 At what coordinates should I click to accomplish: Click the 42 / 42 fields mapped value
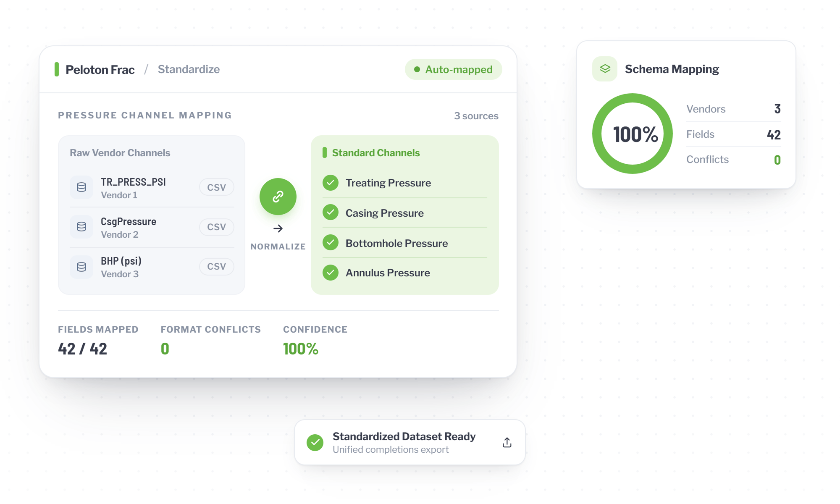[x=83, y=349]
